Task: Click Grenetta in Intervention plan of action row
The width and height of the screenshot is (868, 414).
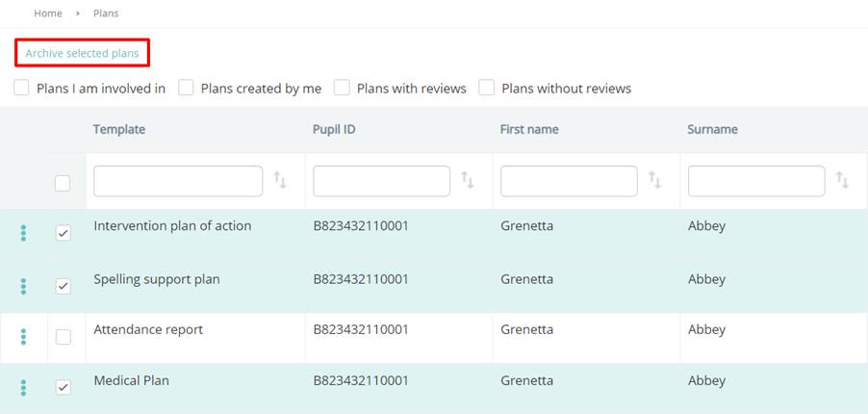Action: (x=527, y=226)
